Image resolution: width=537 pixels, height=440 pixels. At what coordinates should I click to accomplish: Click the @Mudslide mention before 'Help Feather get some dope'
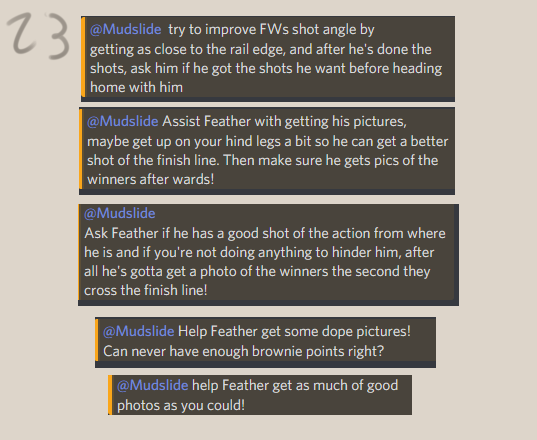(x=139, y=331)
